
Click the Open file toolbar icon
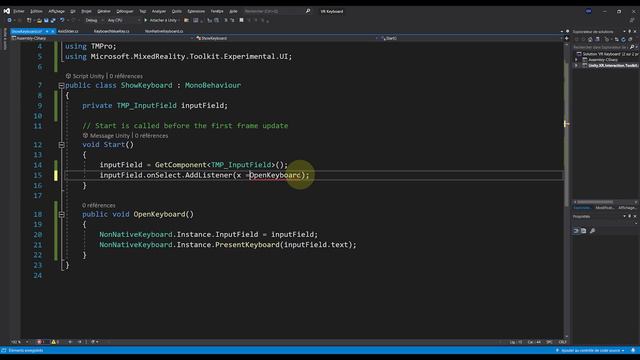click(39, 20)
